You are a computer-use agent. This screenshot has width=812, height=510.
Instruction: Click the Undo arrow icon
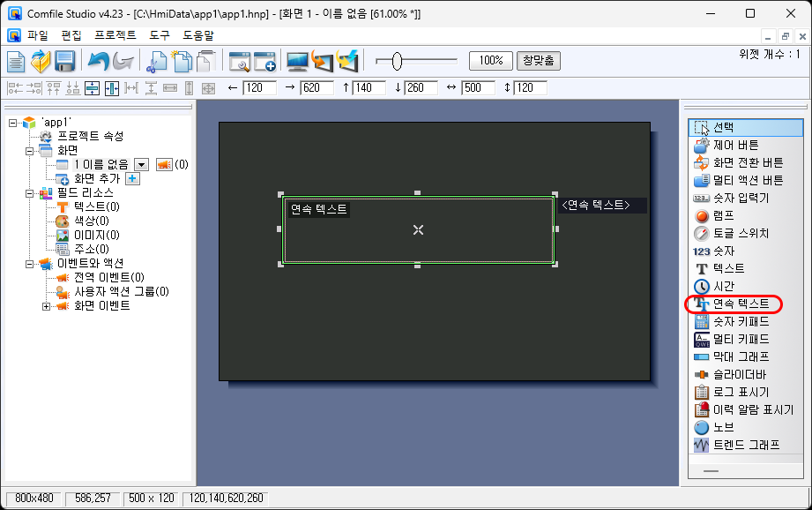97,61
